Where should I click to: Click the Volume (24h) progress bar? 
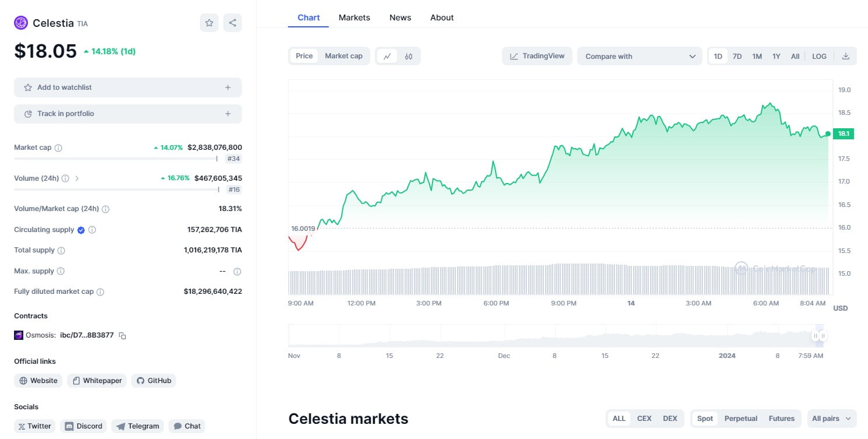(117, 189)
